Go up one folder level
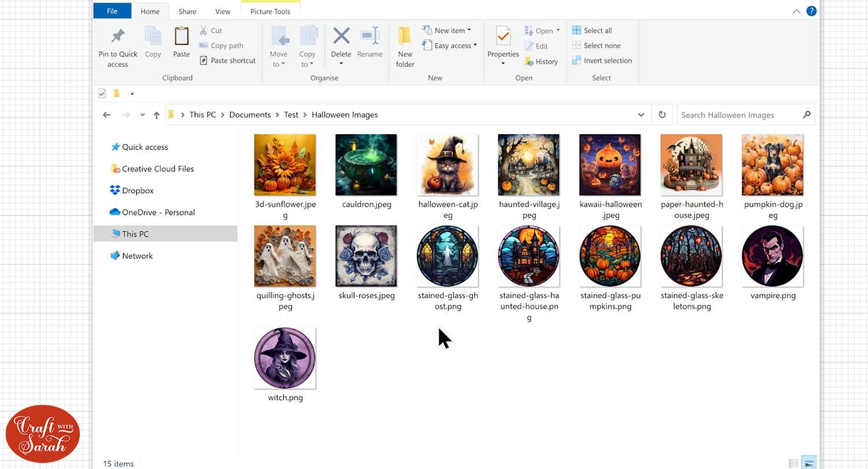 [x=156, y=115]
